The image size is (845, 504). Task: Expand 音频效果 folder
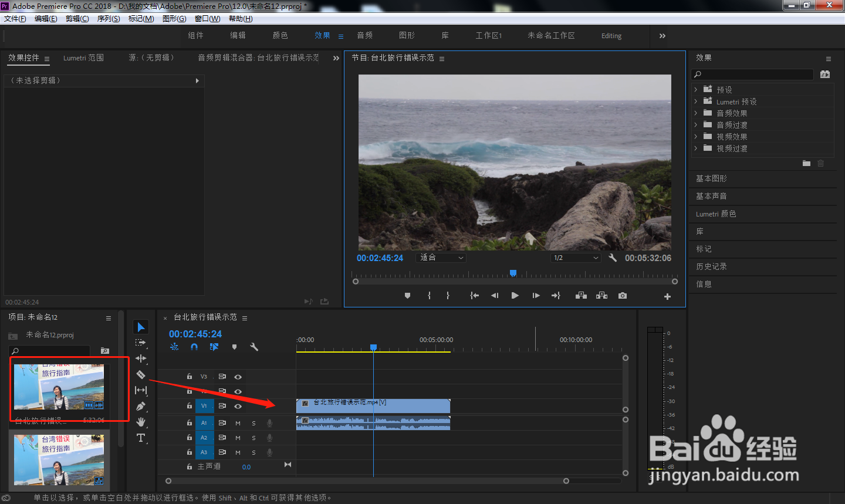696,113
